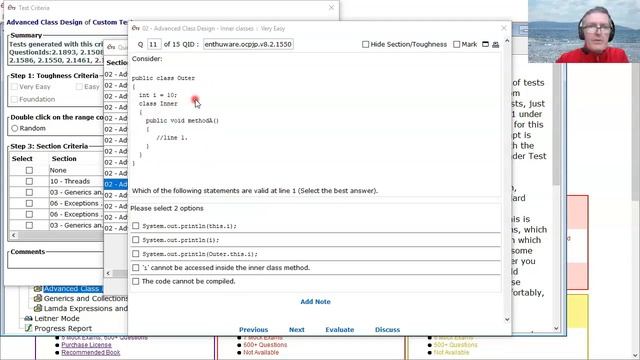
Task: Open the Recommended Book link
Action: tap(91, 353)
